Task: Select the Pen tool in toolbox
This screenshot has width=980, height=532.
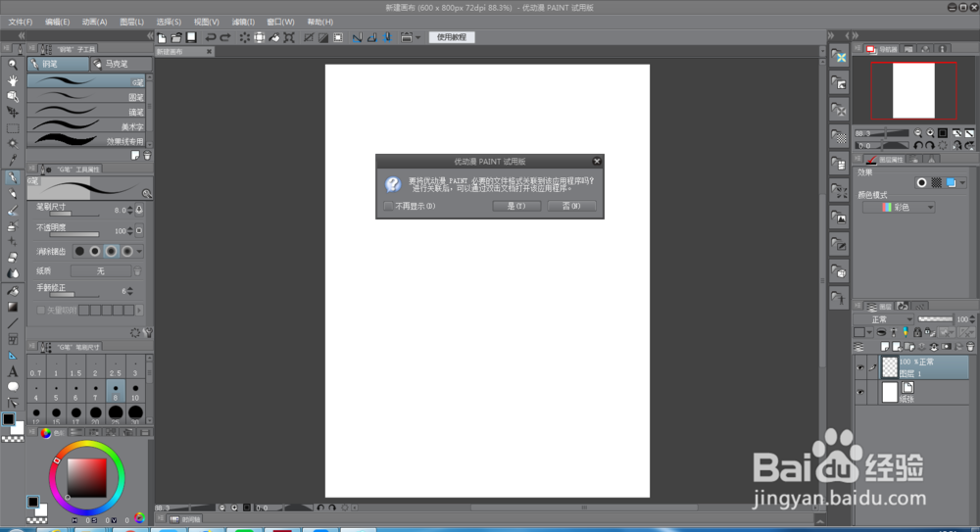Action: point(13,177)
